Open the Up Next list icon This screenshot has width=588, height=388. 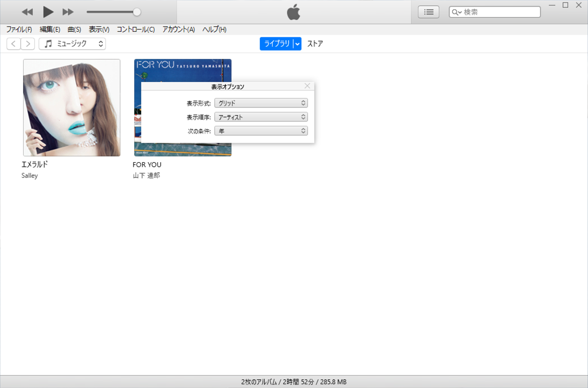(x=429, y=12)
